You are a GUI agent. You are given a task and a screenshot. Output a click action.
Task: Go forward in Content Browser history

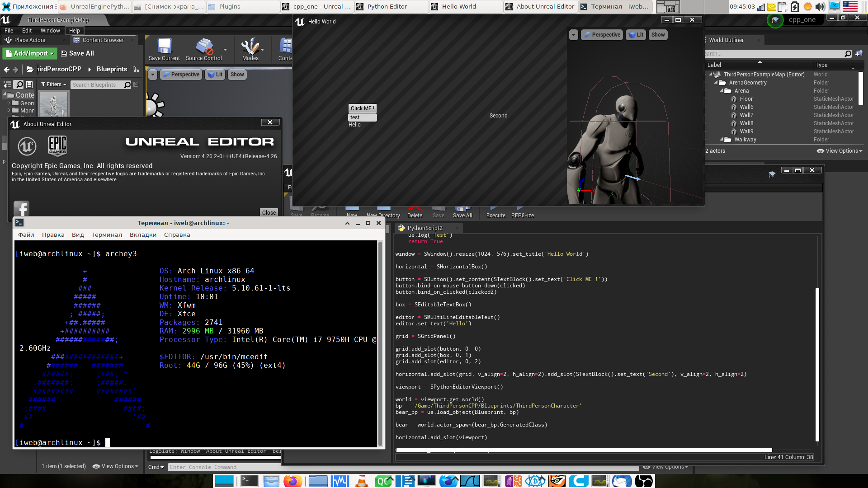(16, 70)
